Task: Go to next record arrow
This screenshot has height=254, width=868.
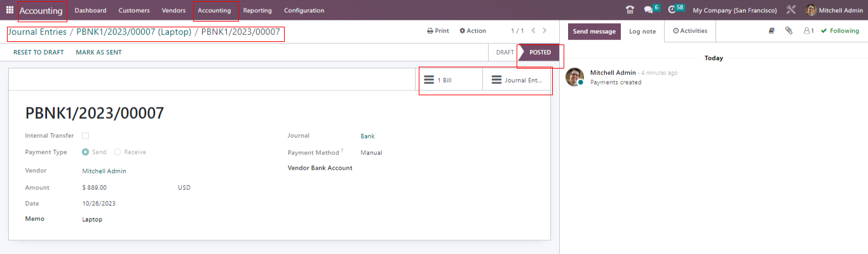Action: tap(545, 30)
